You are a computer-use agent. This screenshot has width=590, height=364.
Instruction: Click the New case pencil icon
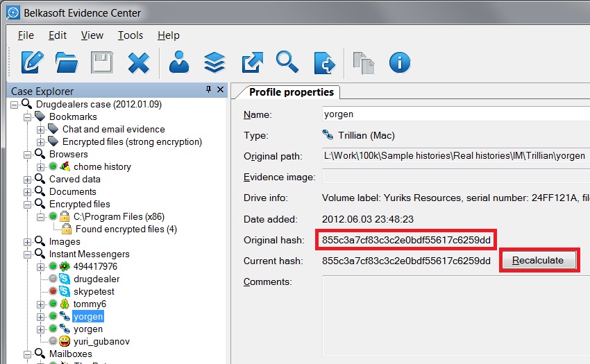tap(33, 62)
